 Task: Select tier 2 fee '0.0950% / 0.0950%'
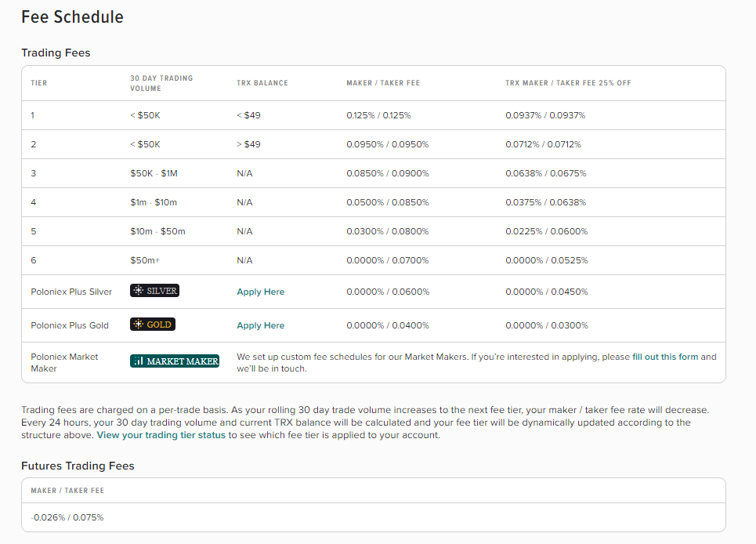pos(387,144)
